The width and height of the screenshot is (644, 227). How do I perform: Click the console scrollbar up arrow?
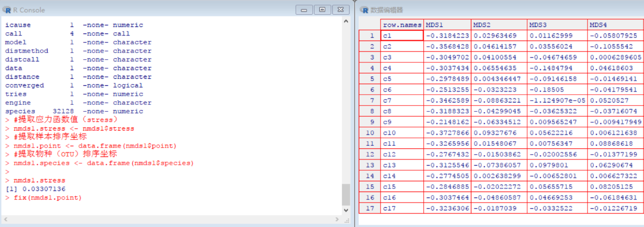346,21
